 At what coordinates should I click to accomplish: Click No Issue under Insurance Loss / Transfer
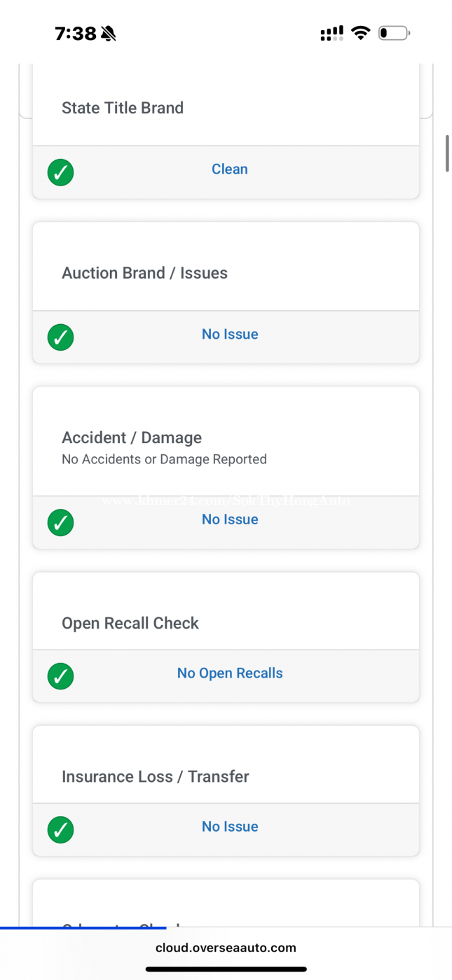230,827
